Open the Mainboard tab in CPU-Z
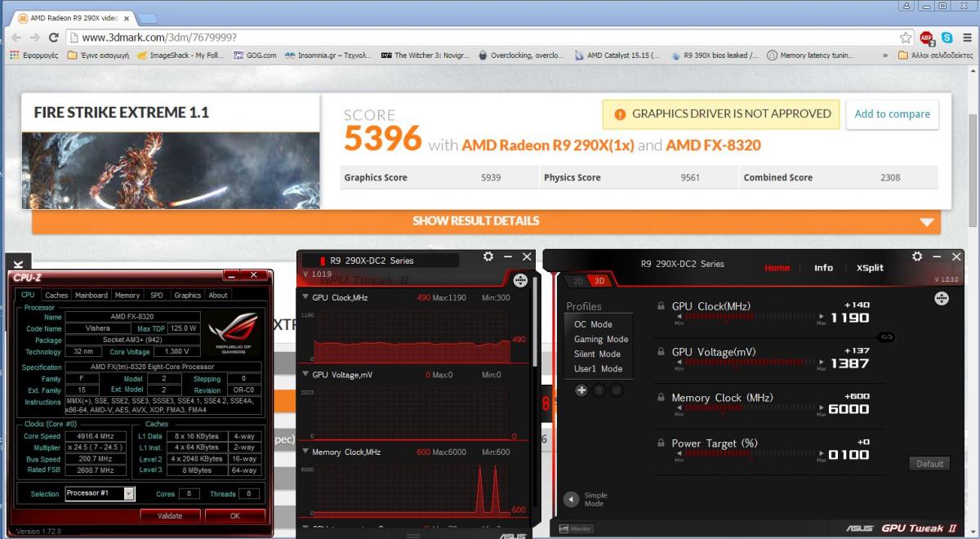980x539 pixels. coord(91,295)
